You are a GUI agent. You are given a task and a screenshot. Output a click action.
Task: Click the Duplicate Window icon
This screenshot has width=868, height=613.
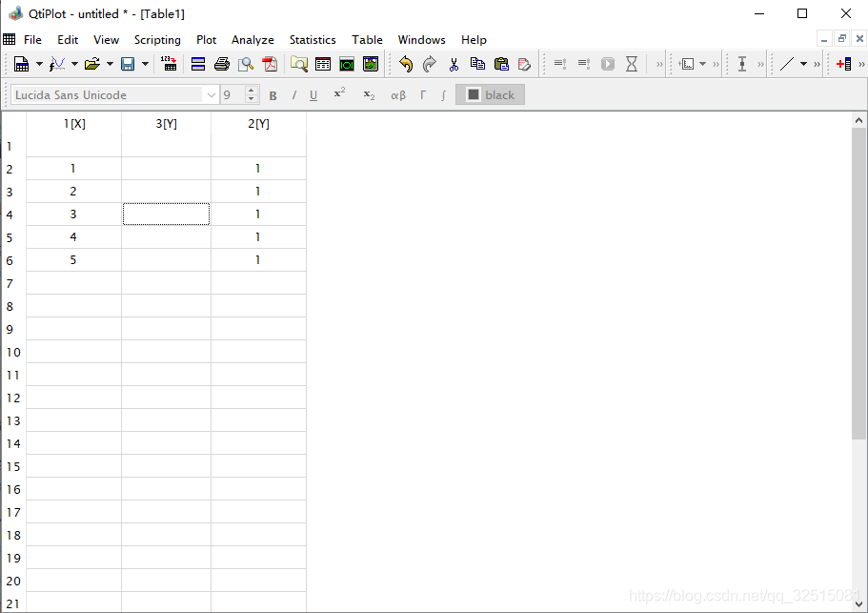click(197, 64)
